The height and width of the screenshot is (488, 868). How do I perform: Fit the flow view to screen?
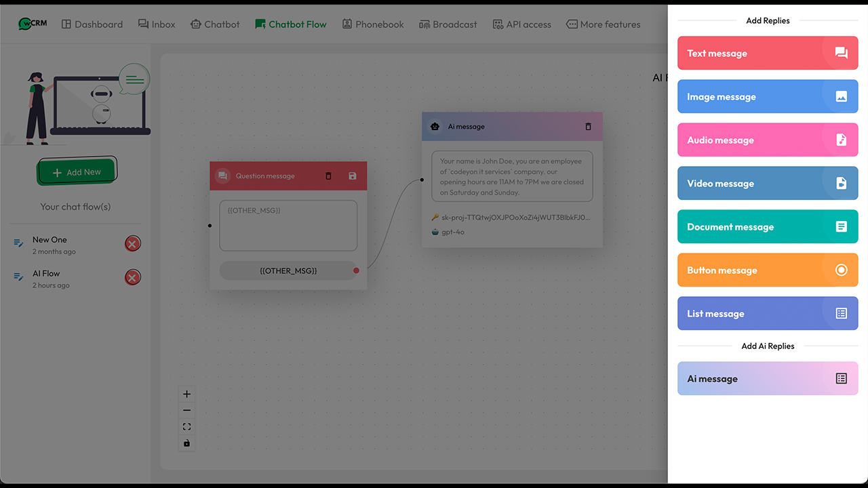[x=186, y=426]
